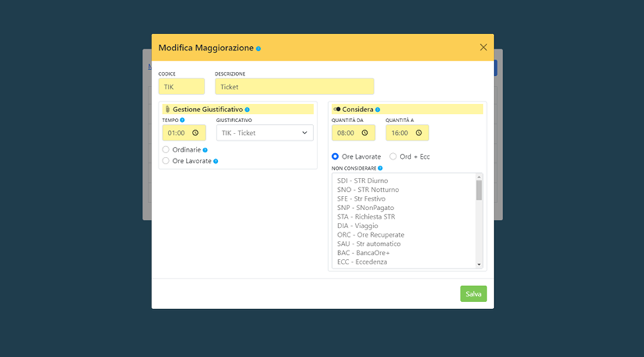
Task: Close the Modifica Maggiorazione dialog
Action: tap(483, 48)
